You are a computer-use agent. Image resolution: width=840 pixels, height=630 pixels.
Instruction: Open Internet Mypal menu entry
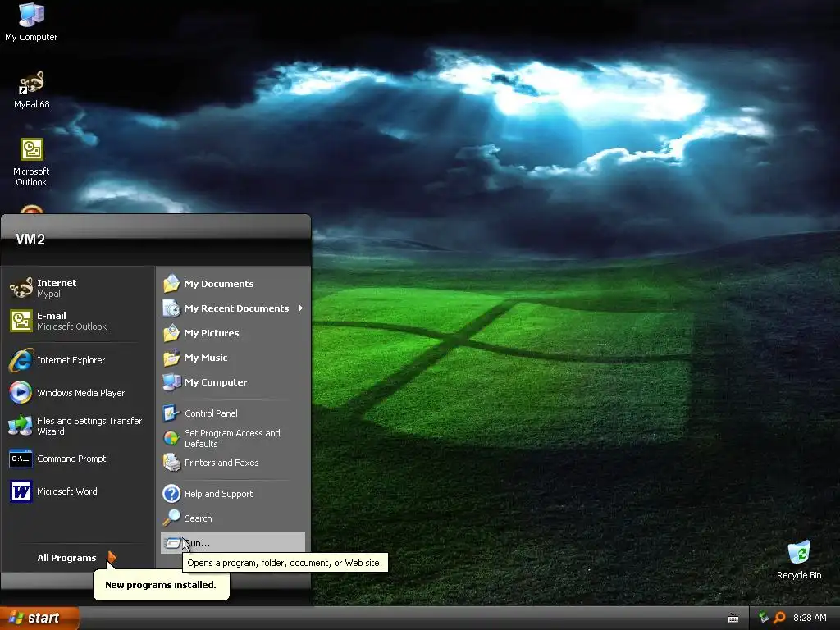click(x=78, y=288)
